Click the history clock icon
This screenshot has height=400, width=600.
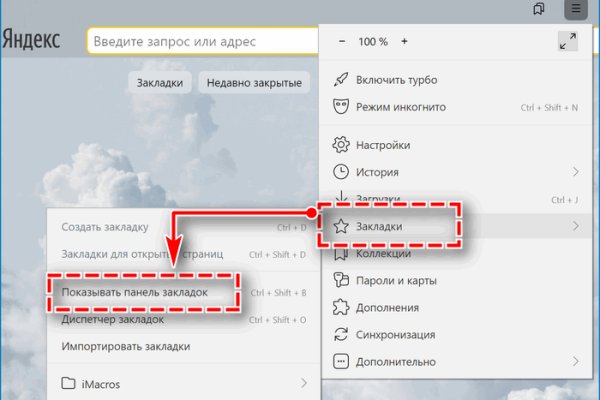(x=340, y=172)
